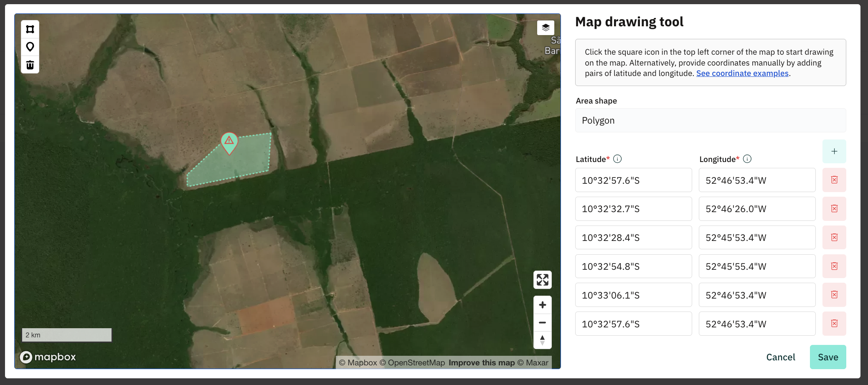This screenshot has height=385, width=868.
Task: Open the map layers switcher
Action: [x=546, y=28]
